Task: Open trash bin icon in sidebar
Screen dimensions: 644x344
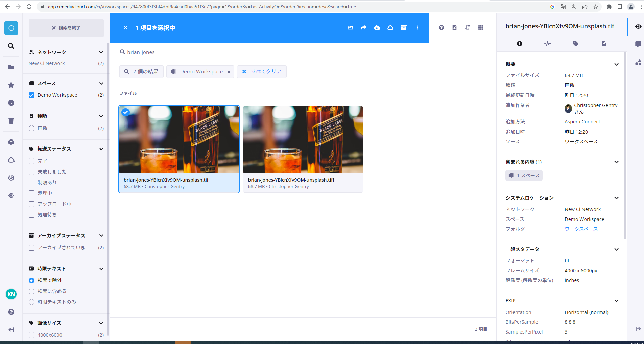Action: 11,121
